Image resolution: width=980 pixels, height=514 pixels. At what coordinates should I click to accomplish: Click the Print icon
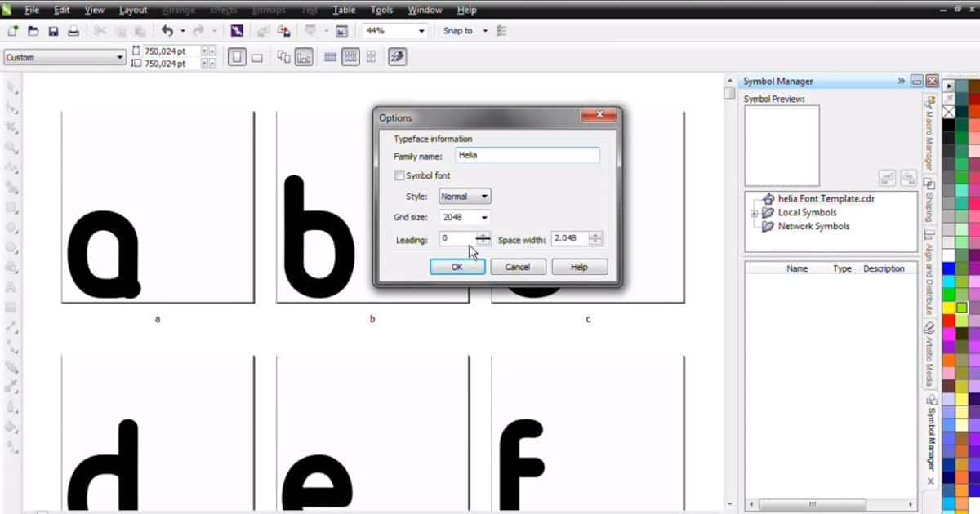73,30
